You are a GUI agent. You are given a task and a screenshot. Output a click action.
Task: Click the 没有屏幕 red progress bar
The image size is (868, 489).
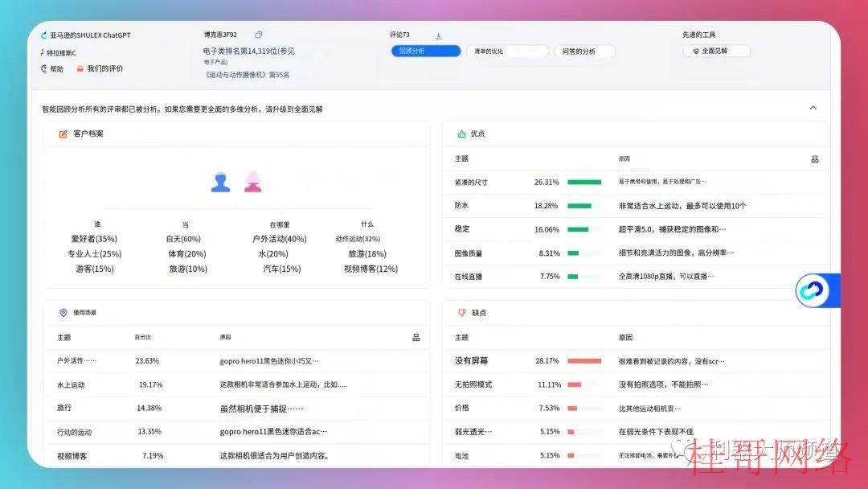point(584,361)
